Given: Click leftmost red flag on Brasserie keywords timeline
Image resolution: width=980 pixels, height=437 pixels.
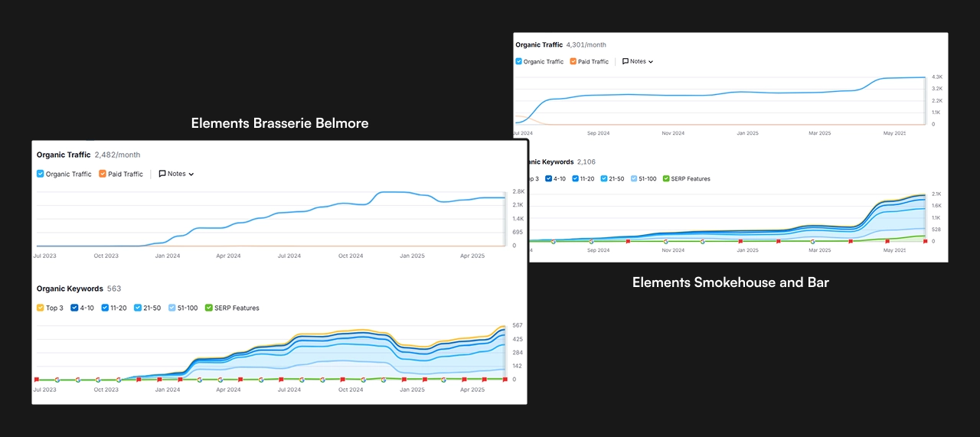Looking at the screenshot, I should coord(36,379).
